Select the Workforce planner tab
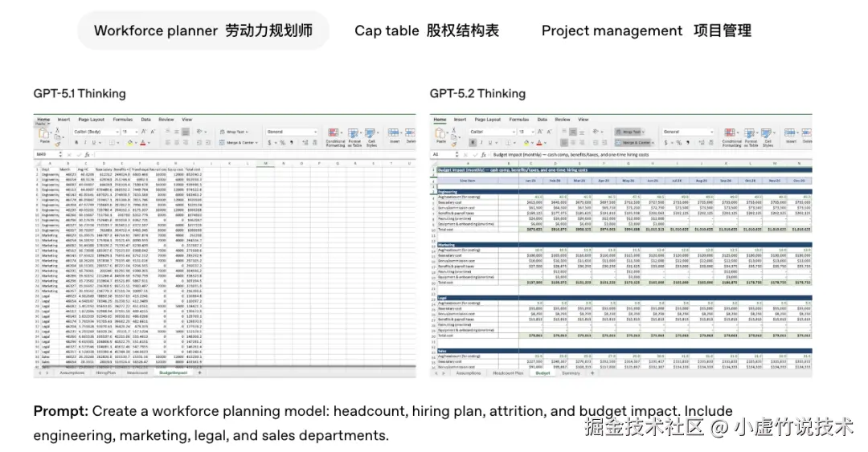The width and height of the screenshot is (868, 452). (203, 31)
